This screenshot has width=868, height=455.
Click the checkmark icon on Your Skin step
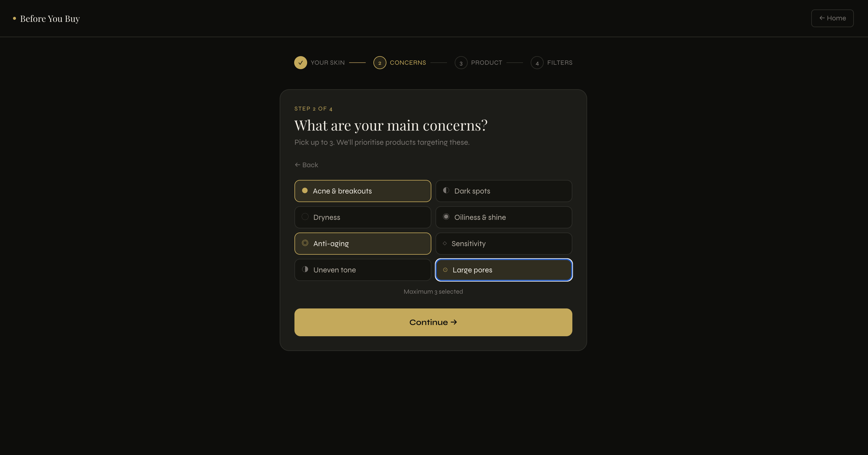[x=300, y=63]
